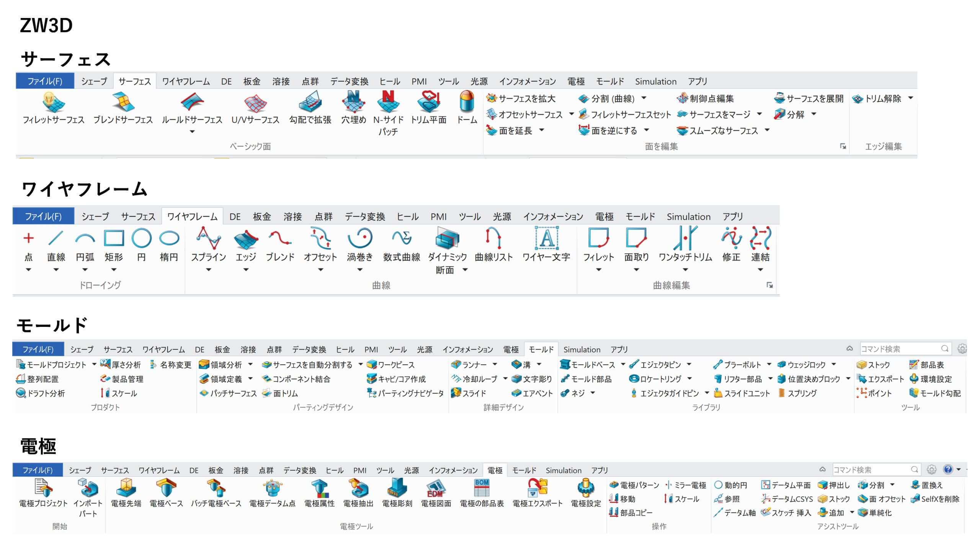Click the help question mark icon
Viewport: 980px width, 551px height.
click(948, 469)
